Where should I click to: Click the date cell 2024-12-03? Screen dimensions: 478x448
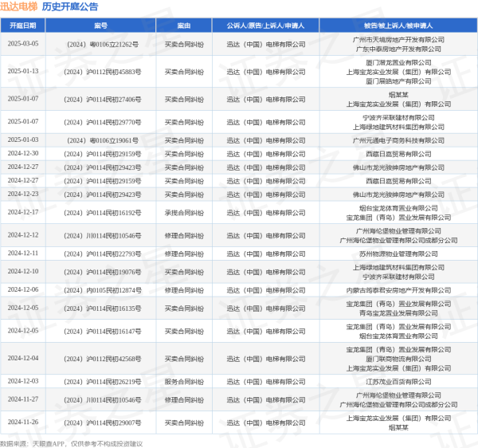(23, 381)
